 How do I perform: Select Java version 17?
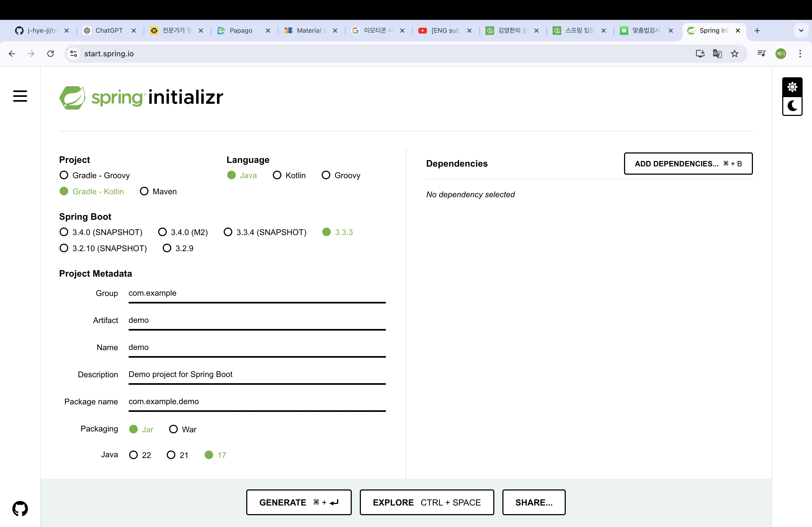(215, 455)
